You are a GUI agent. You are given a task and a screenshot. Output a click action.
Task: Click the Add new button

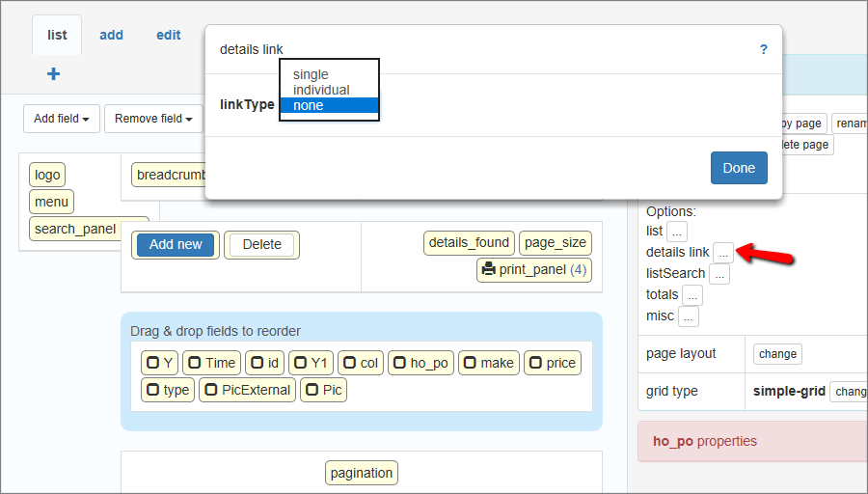click(176, 244)
